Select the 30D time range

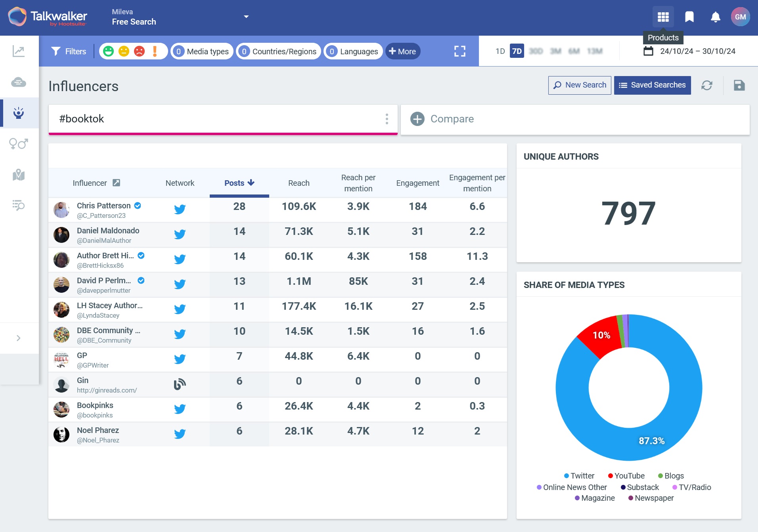pyautogui.click(x=536, y=51)
